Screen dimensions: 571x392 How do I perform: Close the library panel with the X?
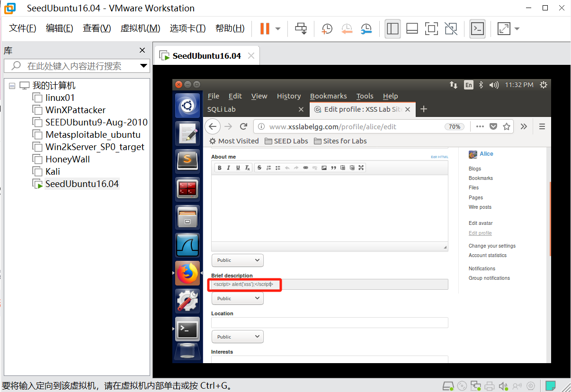[142, 50]
